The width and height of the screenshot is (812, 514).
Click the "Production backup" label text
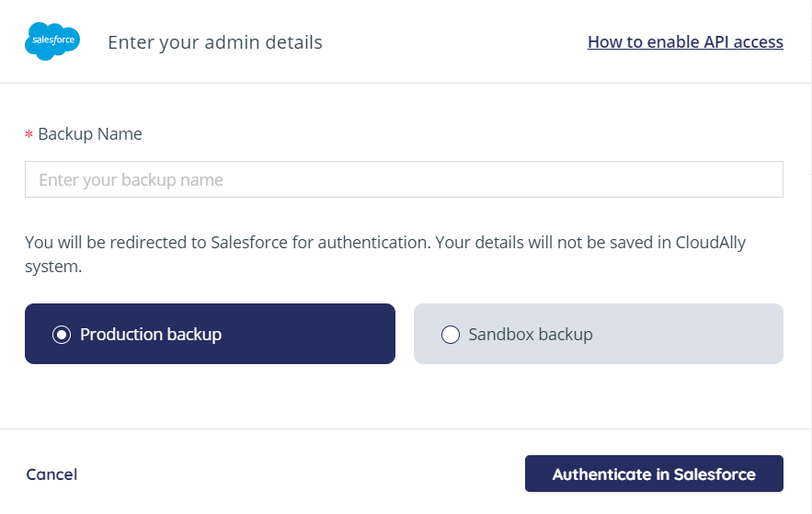[x=151, y=335]
